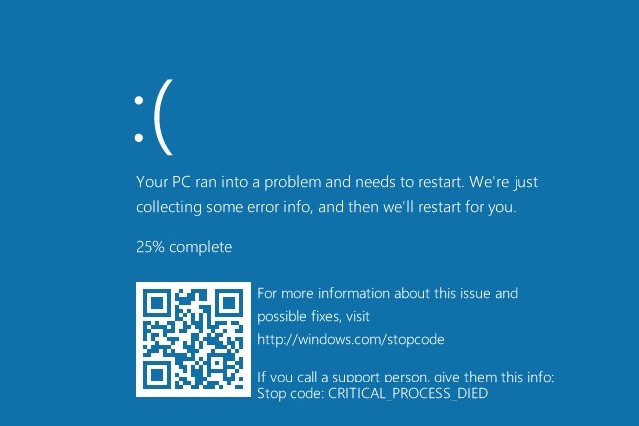
Task: Click the word 'complete' after 25%
Action: click(x=201, y=247)
